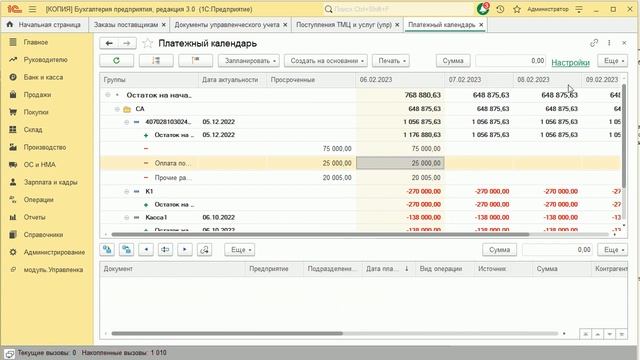Open the history clock icon
Viewport: 640px width, 360px height.
pos(500,9)
